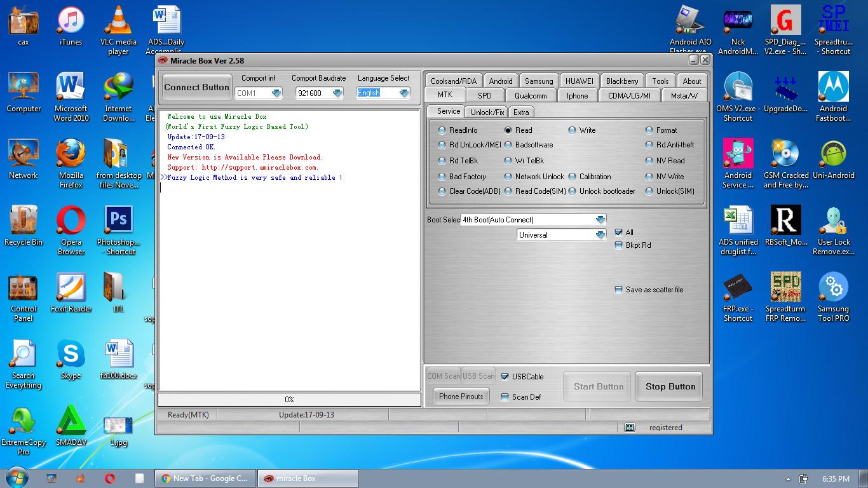Open ExtremeCopy Pro icon
The width and height of the screenshot is (868, 488).
point(24,431)
